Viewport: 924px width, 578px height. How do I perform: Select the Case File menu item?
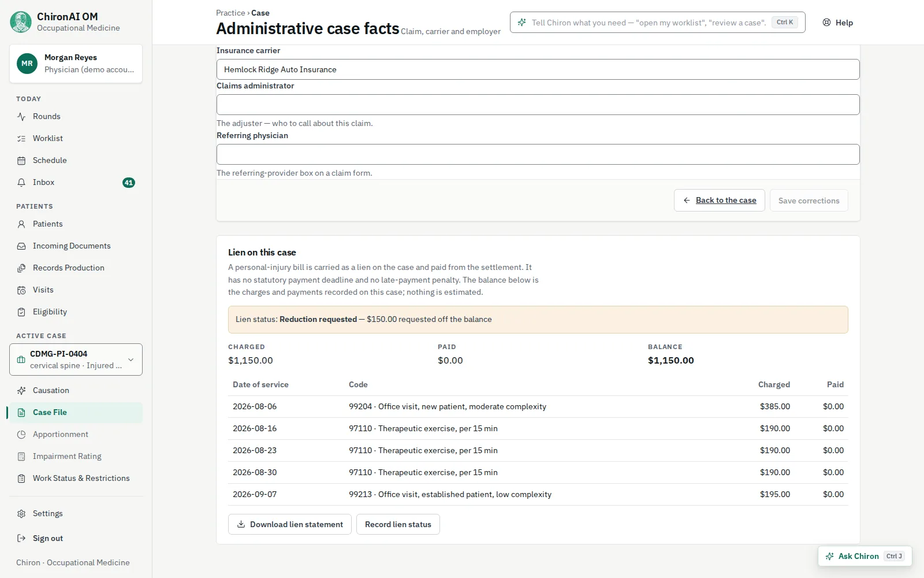click(76, 413)
